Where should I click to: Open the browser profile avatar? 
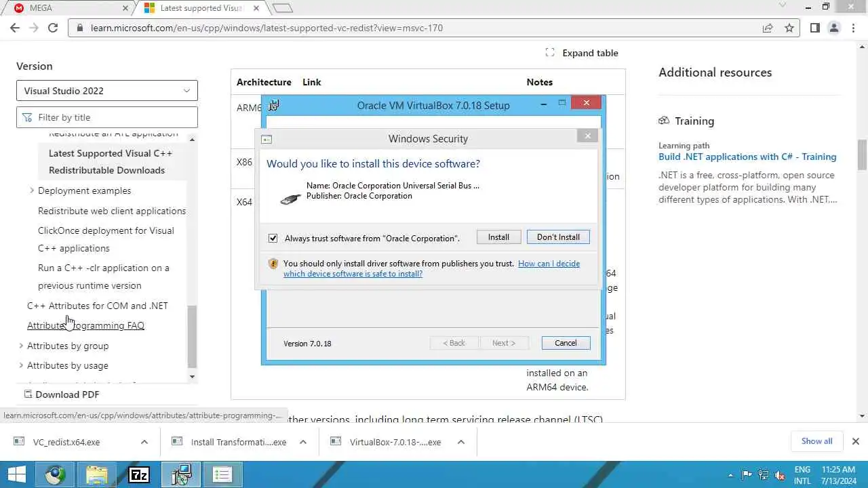click(834, 28)
